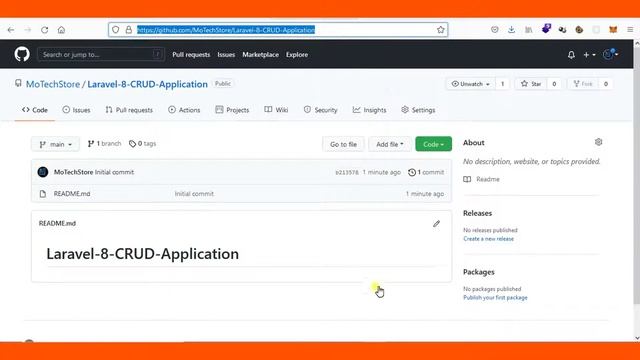Save to Pocket icon in toolbar
640x360 pixels.
click(x=495, y=30)
